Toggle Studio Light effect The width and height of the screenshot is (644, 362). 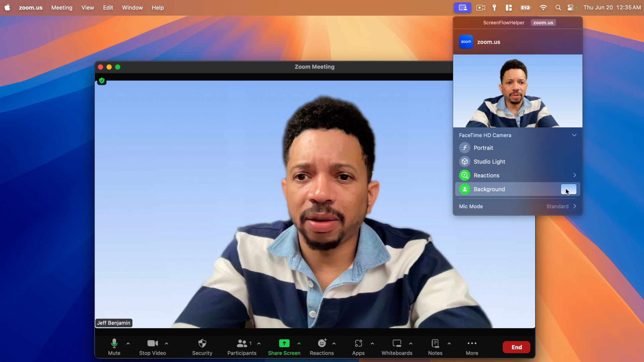click(x=489, y=161)
